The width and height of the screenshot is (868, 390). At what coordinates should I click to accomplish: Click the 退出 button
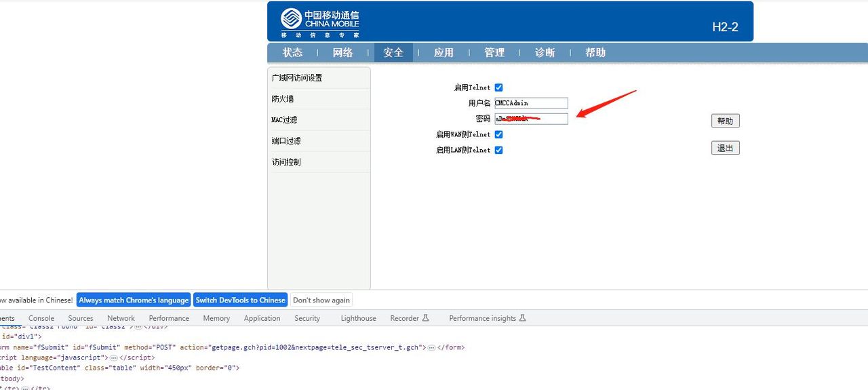[725, 148]
